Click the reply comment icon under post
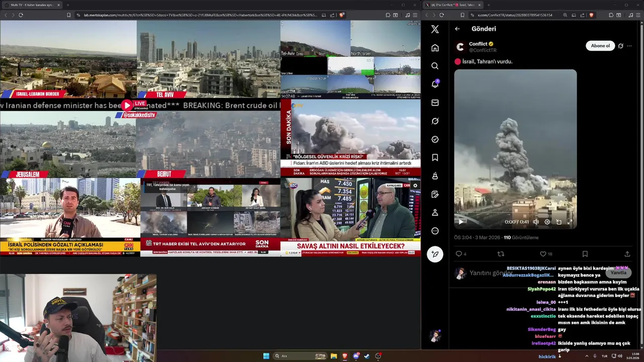The width and height of the screenshot is (644, 362). pyautogui.click(x=459, y=254)
